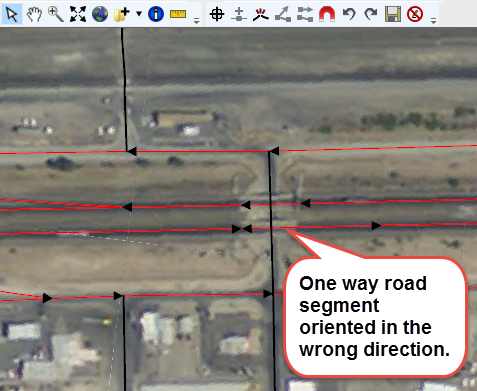Image resolution: width=477 pixels, height=391 pixels.
Task: Save edits with the floppy disk icon
Action: point(393,14)
